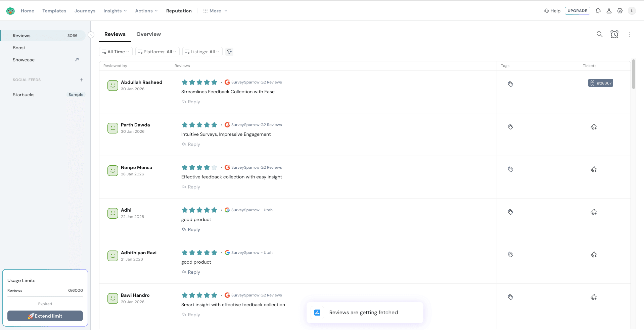Image resolution: width=644 pixels, height=330 pixels.
Task: Expand the Listings: All dropdown
Action: (202, 52)
